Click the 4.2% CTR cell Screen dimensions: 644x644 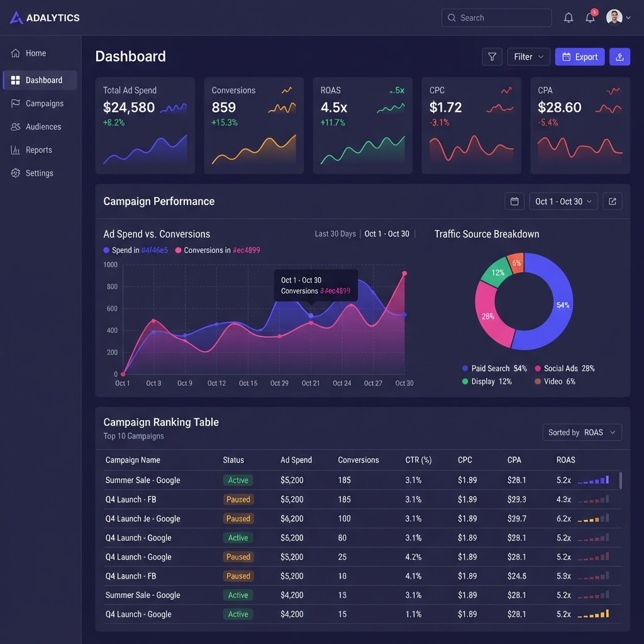[x=413, y=557]
